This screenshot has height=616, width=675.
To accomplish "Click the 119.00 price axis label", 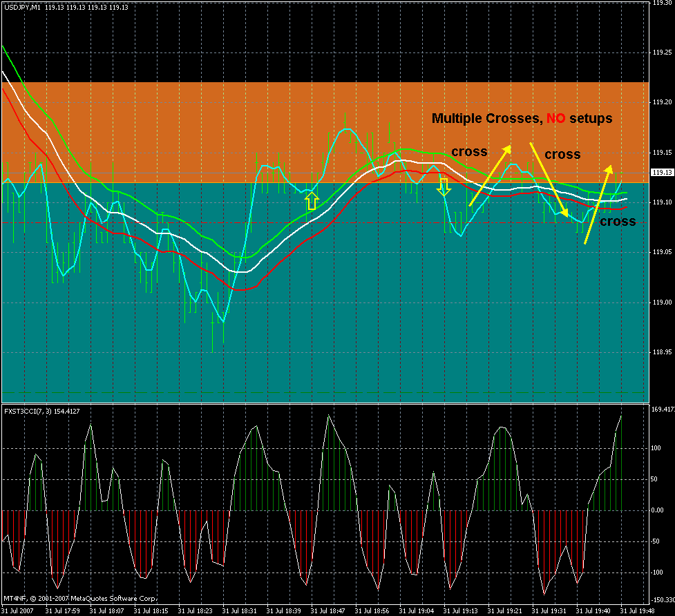I will [662, 302].
